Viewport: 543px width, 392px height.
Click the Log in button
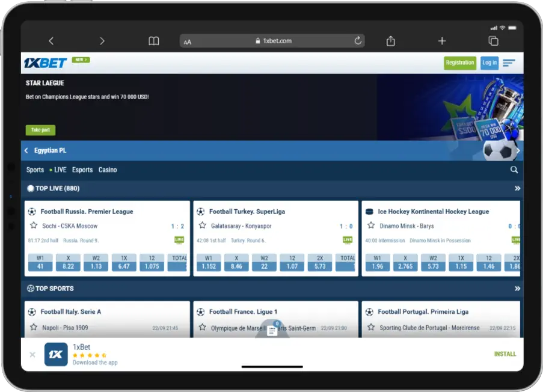click(489, 63)
